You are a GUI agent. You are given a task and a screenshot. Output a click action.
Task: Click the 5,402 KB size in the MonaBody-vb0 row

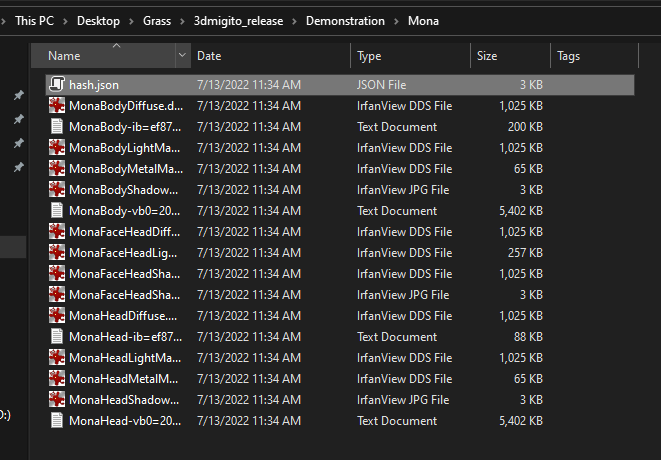[x=521, y=211]
